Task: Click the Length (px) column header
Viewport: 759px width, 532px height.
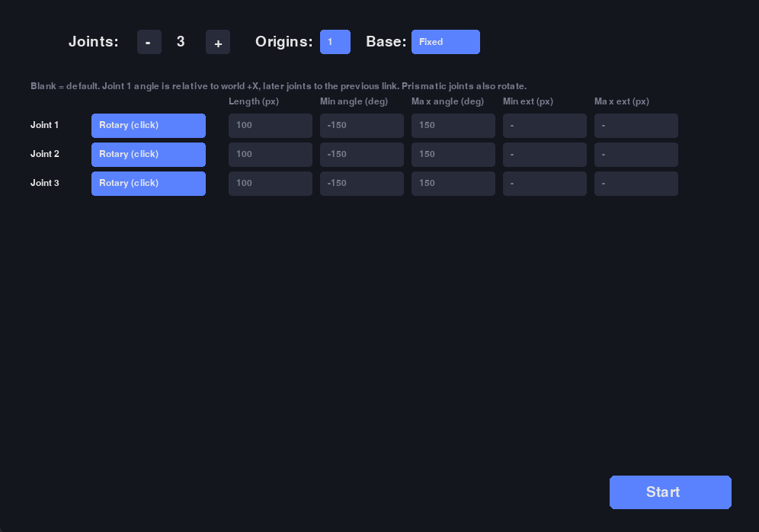Action: [254, 101]
